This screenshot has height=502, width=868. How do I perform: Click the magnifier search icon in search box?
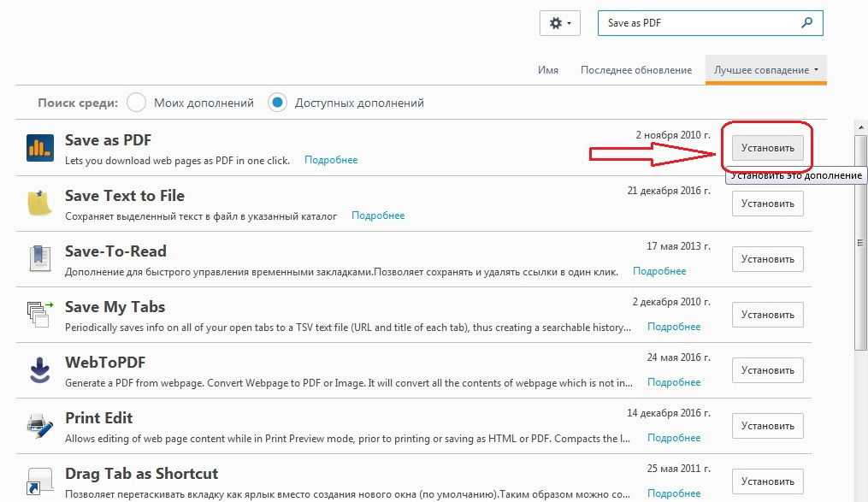coord(806,23)
